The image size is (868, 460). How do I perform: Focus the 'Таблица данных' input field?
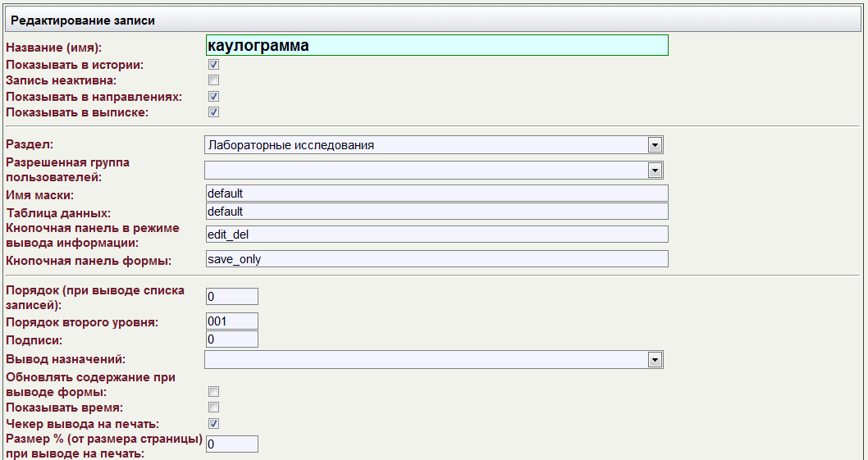(x=436, y=212)
